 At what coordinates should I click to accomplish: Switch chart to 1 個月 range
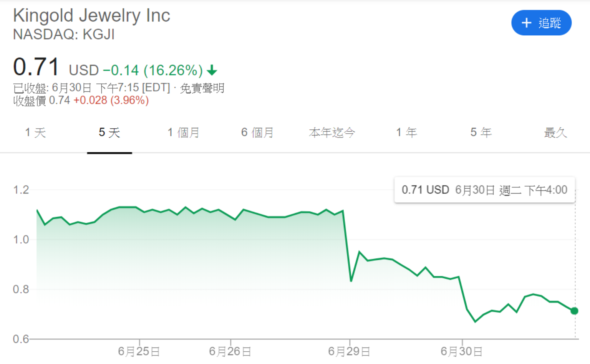[x=183, y=133]
